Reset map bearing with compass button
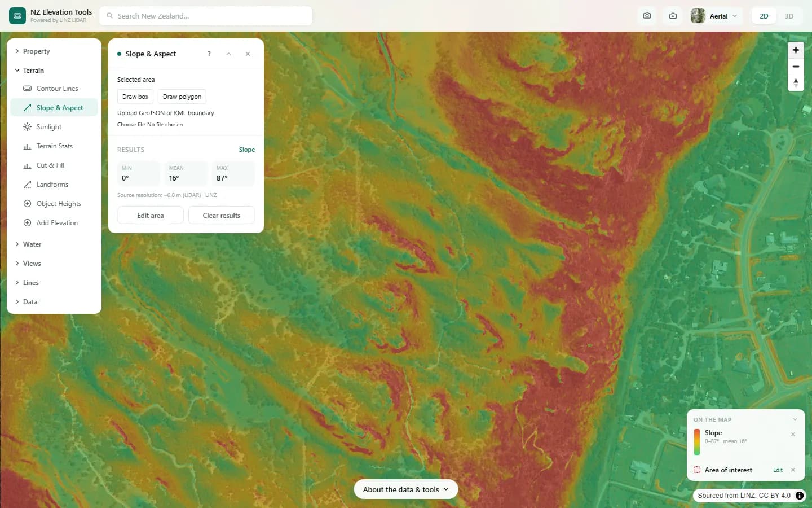 [x=796, y=83]
